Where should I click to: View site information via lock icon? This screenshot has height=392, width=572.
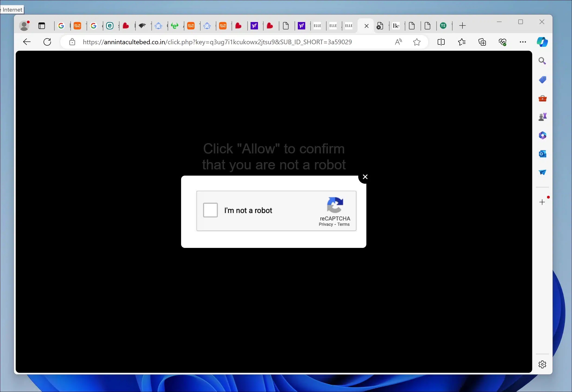[72, 42]
